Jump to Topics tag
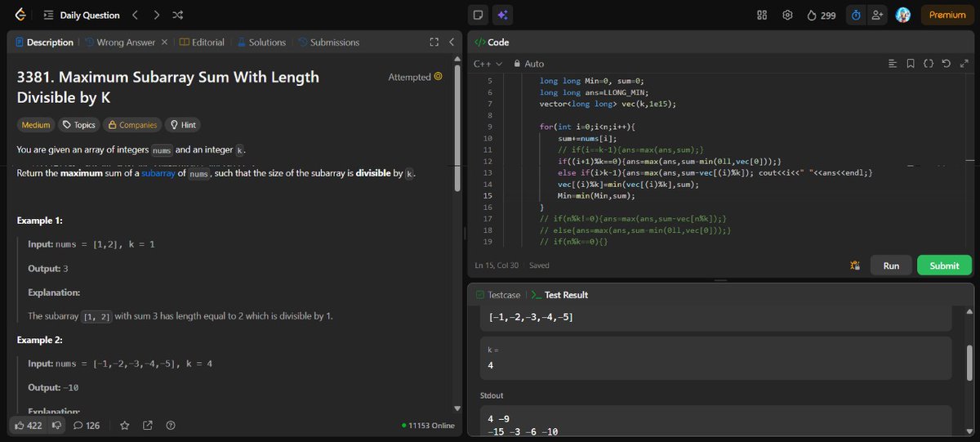 [79, 125]
